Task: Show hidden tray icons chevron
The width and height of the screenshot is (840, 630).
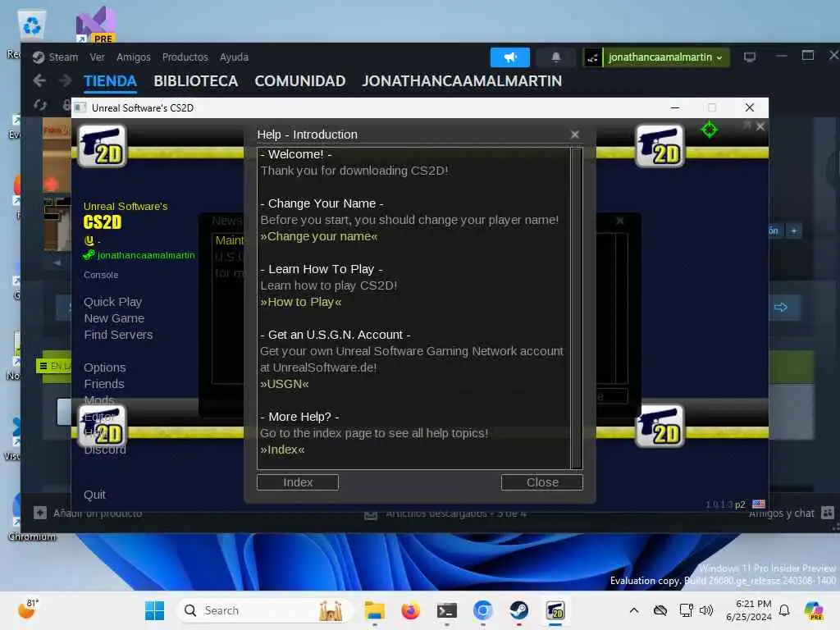Action: (634, 610)
